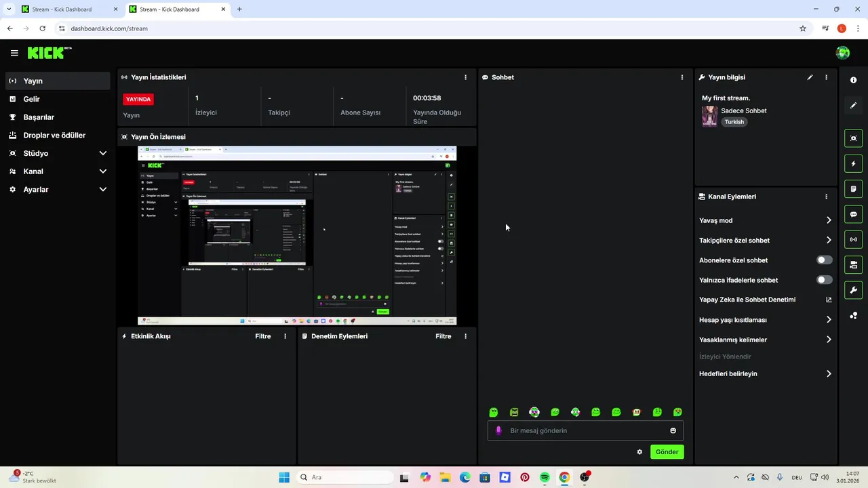The width and height of the screenshot is (868, 488).
Task: Toggle the stream preview widget icon
Action: pyautogui.click(x=854, y=138)
